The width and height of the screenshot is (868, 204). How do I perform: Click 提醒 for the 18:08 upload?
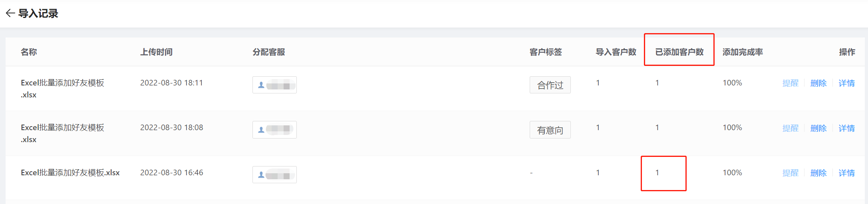(x=790, y=128)
